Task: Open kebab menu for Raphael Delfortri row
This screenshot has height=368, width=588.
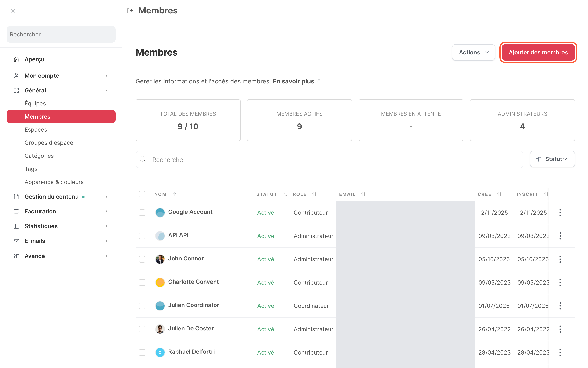Action: click(560, 352)
